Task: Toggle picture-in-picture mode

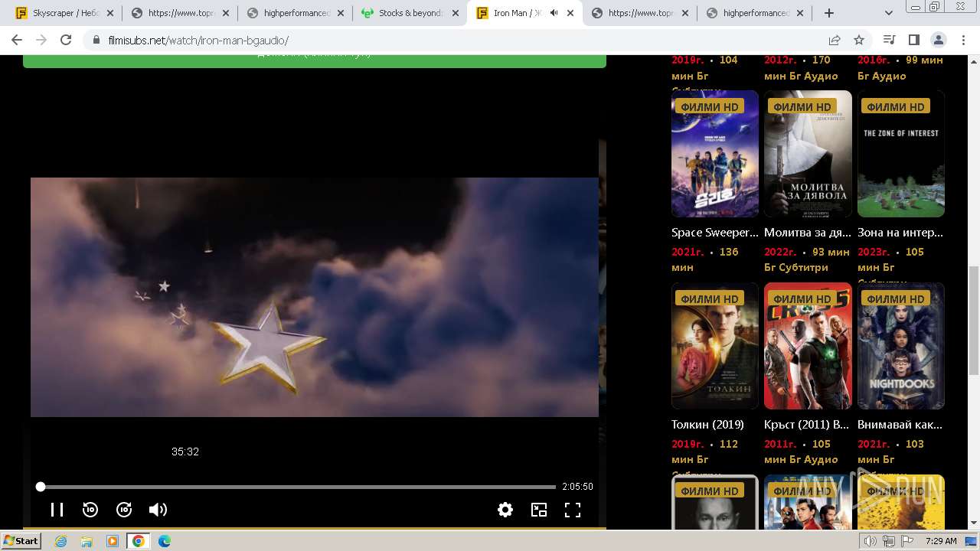Action: [539, 510]
